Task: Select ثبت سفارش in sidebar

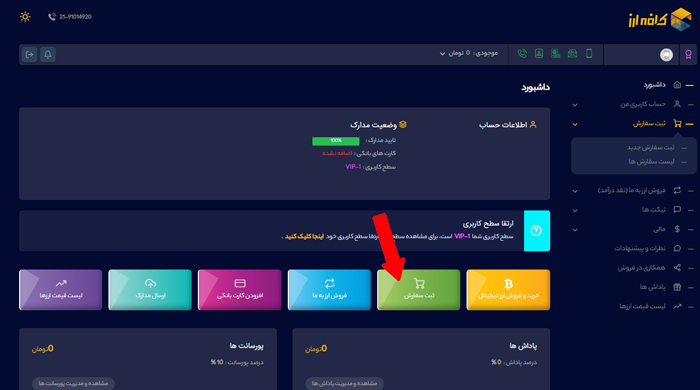Action: click(x=649, y=124)
